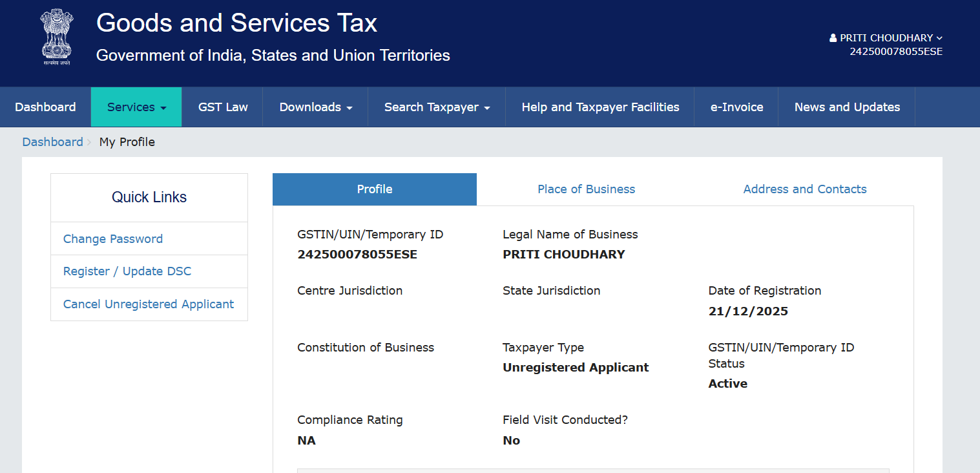The image size is (980, 473).
Task: Expand the Downloads menu
Action: [x=315, y=107]
